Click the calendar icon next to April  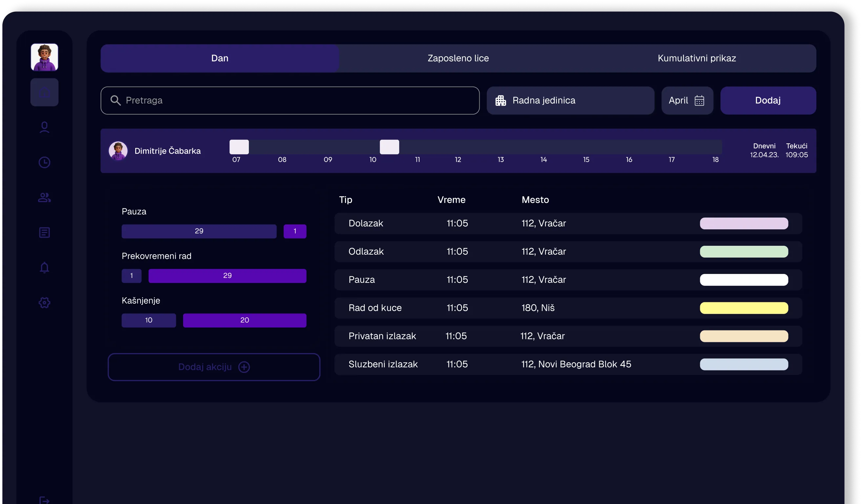(x=699, y=100)
